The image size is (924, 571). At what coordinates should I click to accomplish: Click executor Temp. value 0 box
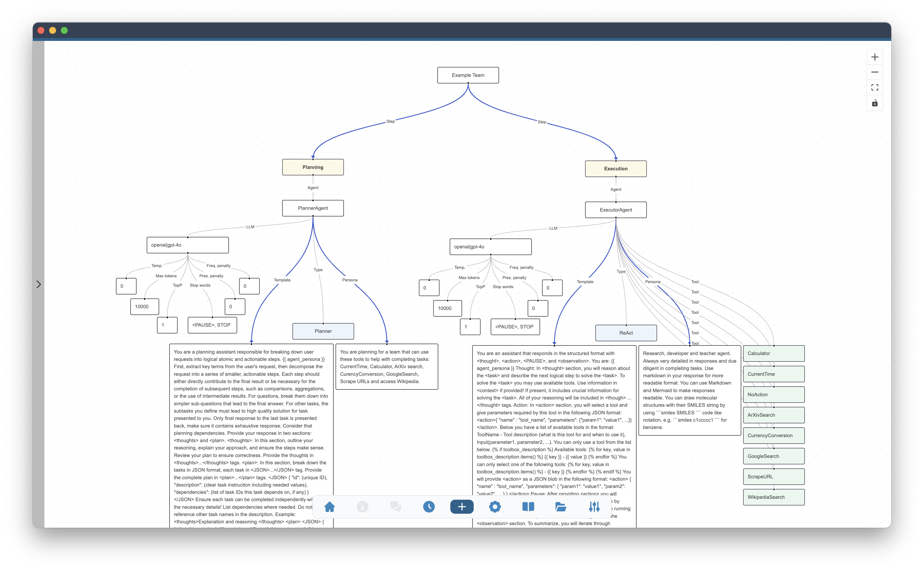coord(429,288)
